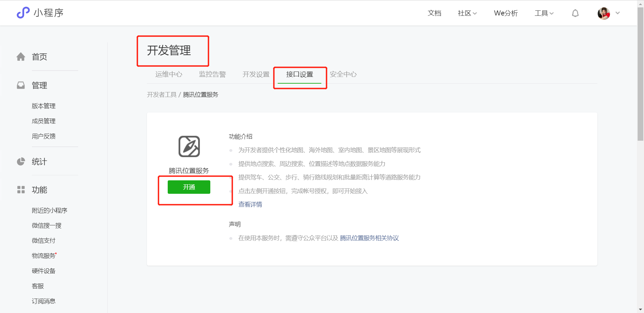Click the 声明 heading

point(235,224)
